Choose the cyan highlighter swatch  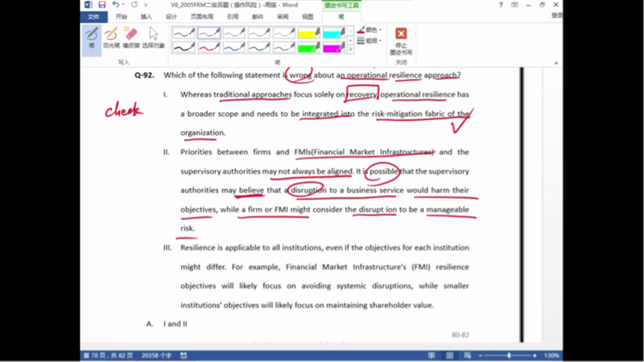pyautogui.click(x=334, y=33)
